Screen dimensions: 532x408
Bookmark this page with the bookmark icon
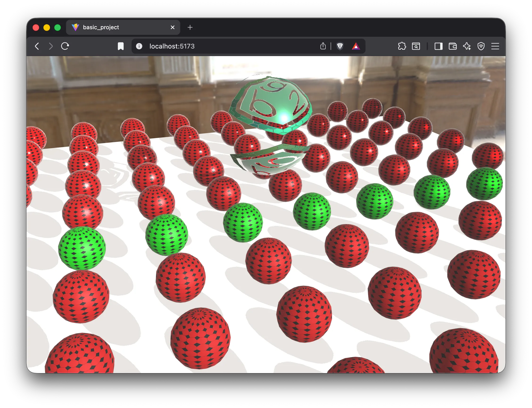[x=121, y=46]
